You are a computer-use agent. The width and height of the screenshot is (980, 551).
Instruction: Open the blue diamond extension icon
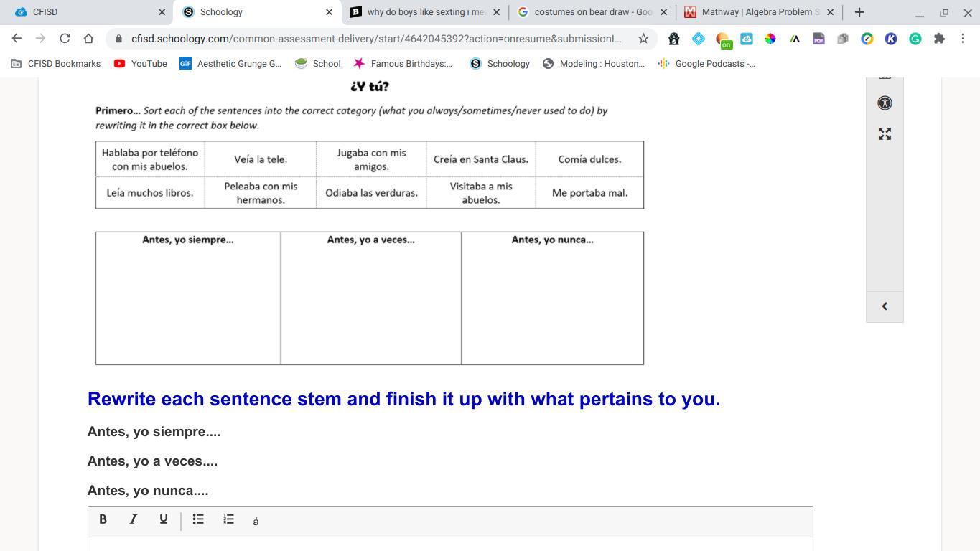[x=699, y=39]
